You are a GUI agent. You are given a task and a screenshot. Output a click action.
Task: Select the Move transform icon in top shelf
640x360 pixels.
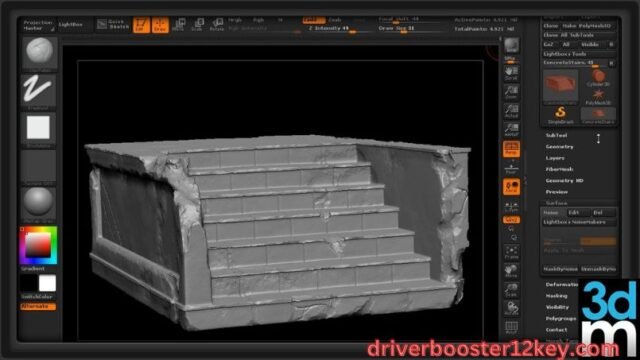click(x=179, y=25)
